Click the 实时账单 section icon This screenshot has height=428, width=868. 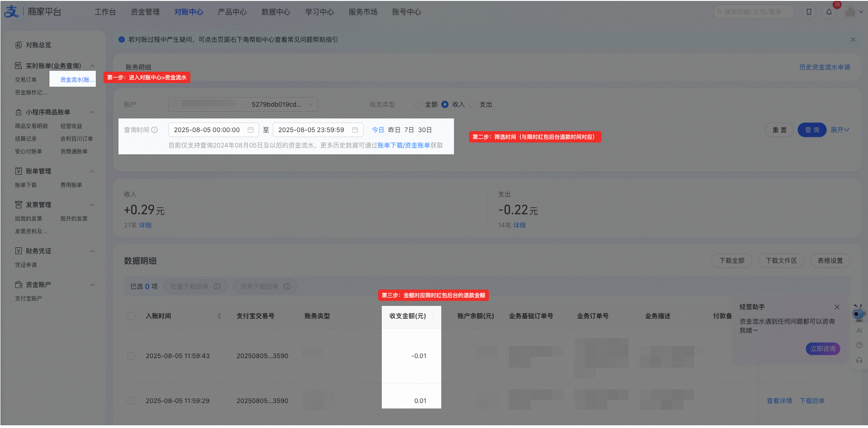pyautogui.click(x=19, y=66)
